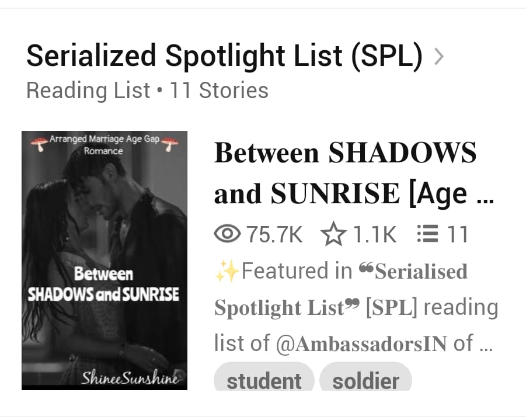This screenshot has height=420, width=526.
Task: Click ShineeSunshine author name on the cover
Action: tap(131, 379)
